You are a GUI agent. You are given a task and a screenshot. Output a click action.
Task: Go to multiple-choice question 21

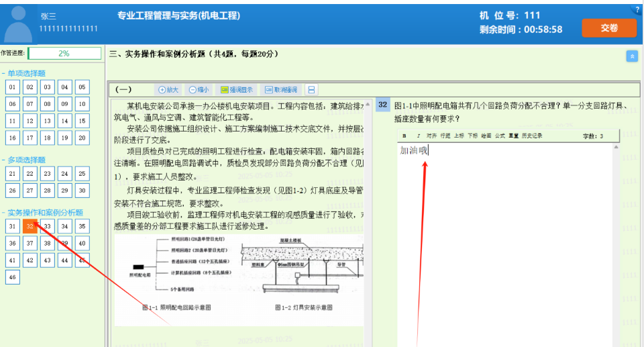(12, 174)
